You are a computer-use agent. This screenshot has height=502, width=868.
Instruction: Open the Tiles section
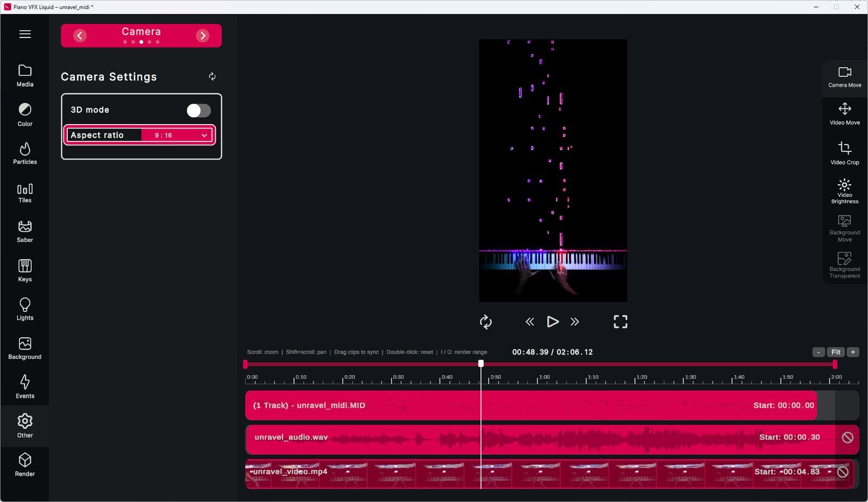(x=25, y=193)
